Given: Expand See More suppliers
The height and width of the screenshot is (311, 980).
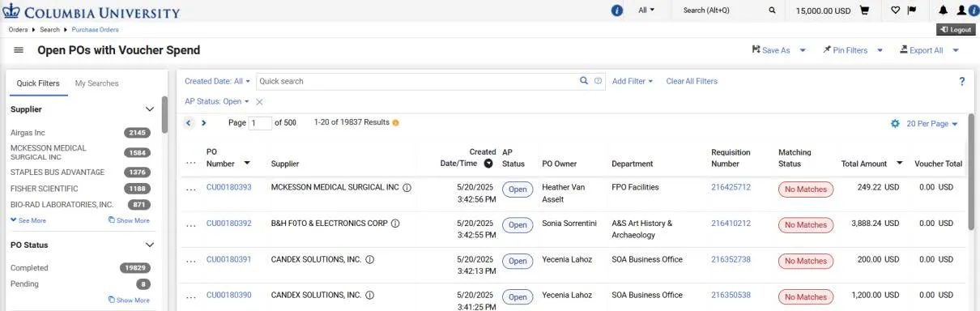Looking at the screenshot, I should (28, 220).
